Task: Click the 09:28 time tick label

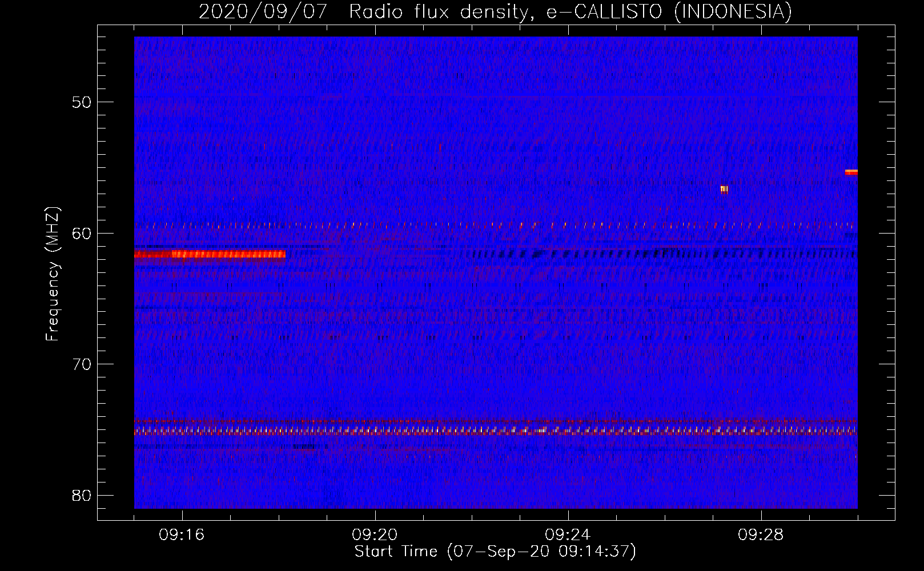Action: 761,534
